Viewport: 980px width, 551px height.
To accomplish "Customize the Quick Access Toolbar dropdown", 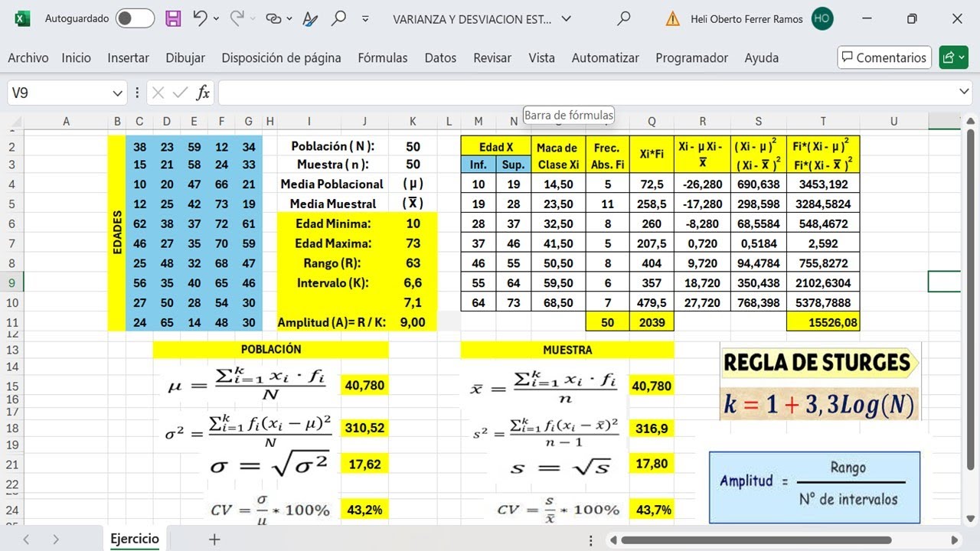I will [x=365, y=18].
